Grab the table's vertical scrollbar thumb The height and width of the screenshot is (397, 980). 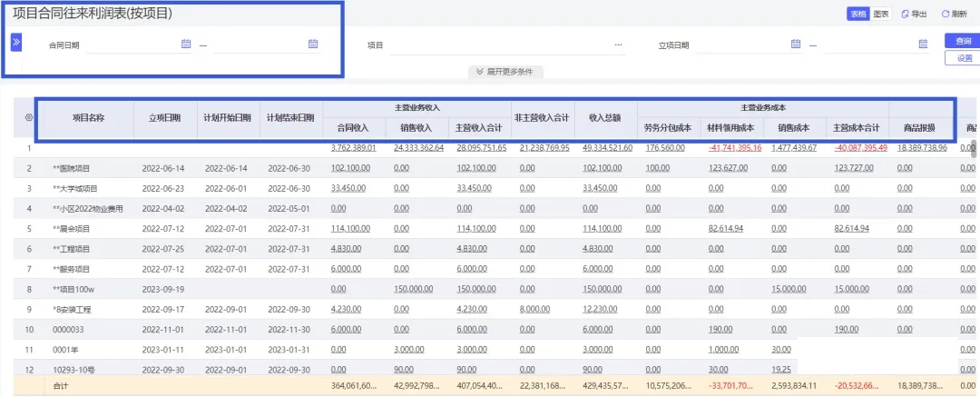pyautogui.click(x=974, y=148)
